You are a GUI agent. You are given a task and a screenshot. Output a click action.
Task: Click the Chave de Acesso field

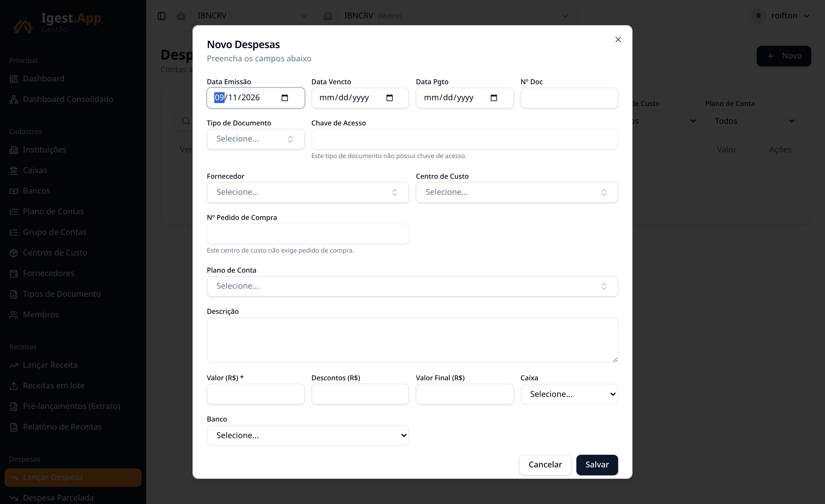click(464, 139)
